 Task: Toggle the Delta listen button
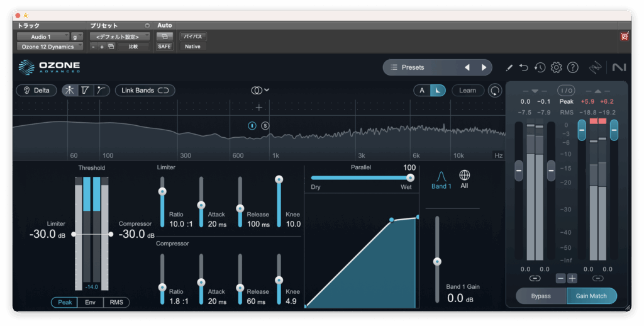click(x=36, y=90)
